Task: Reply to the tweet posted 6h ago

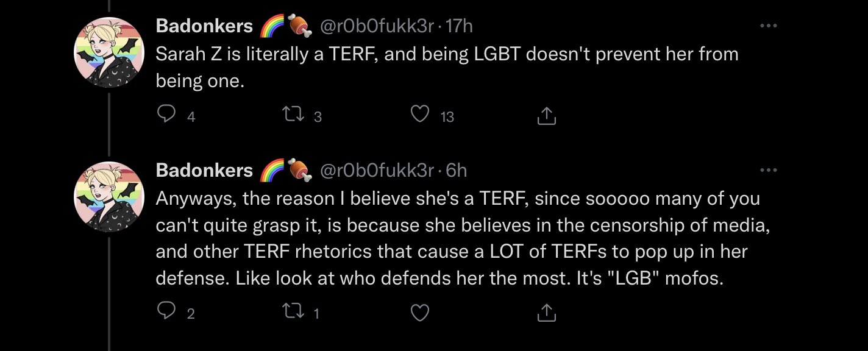Action: [166, 312]
